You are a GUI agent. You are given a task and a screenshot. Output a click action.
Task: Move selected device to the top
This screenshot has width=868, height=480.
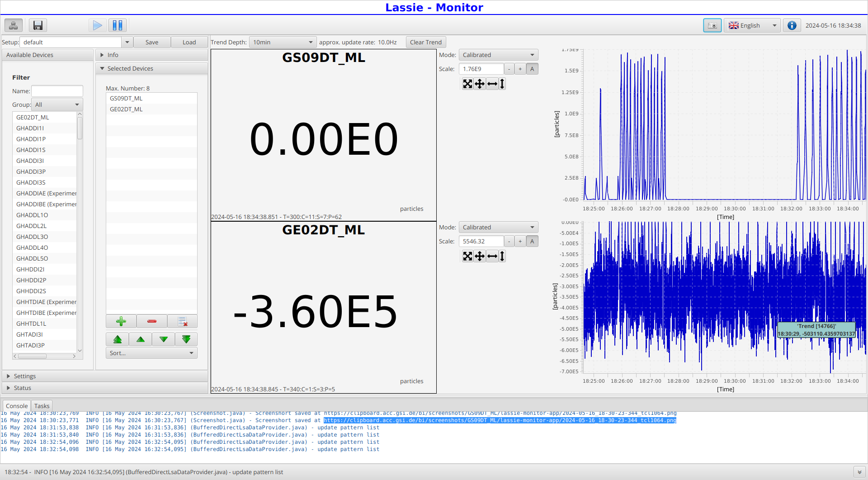point(118,339)
